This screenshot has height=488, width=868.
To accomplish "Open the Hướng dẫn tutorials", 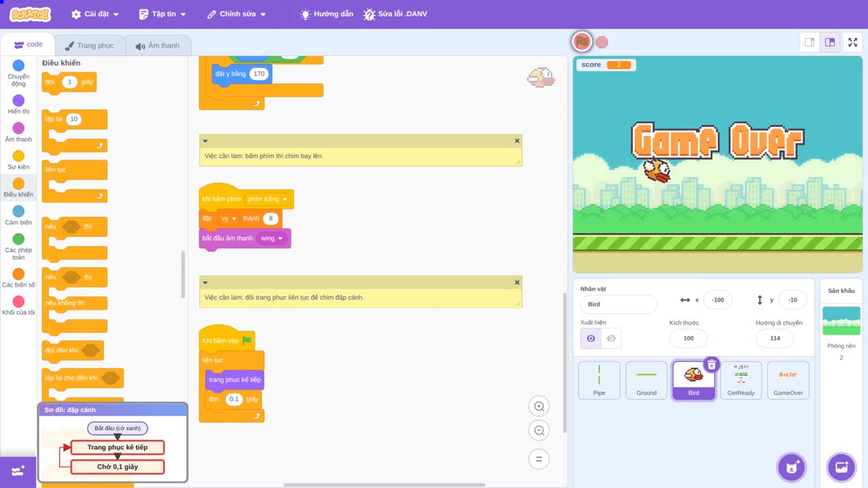I will tap(327, 14).
